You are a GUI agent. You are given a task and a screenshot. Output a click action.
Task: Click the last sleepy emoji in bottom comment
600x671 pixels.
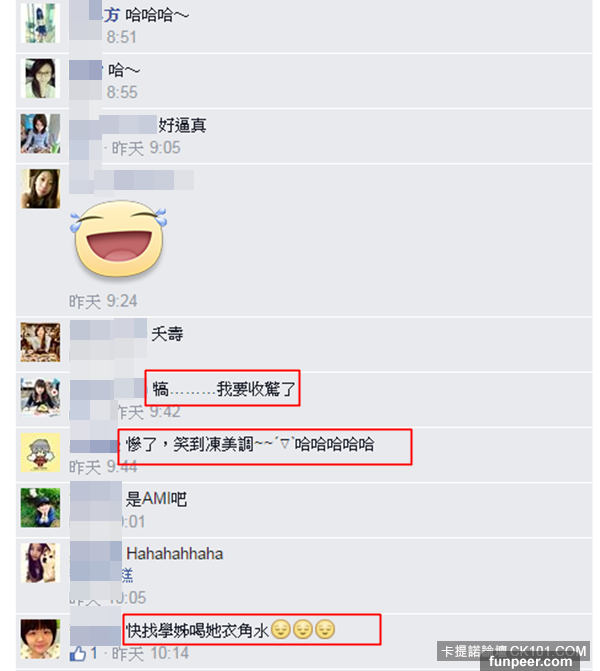pos(325,629)
